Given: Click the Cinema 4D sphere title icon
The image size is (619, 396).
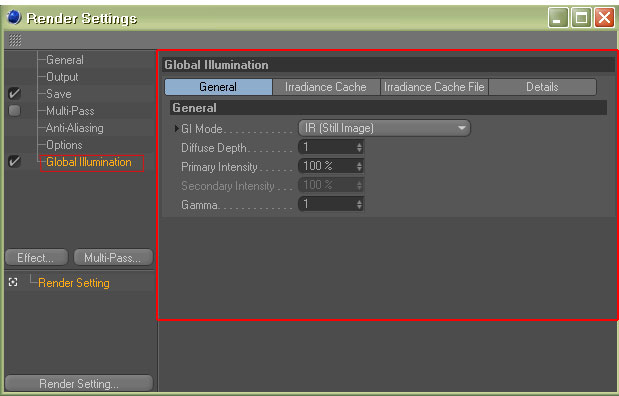Looking at the screenshot, I should point(14,17).
